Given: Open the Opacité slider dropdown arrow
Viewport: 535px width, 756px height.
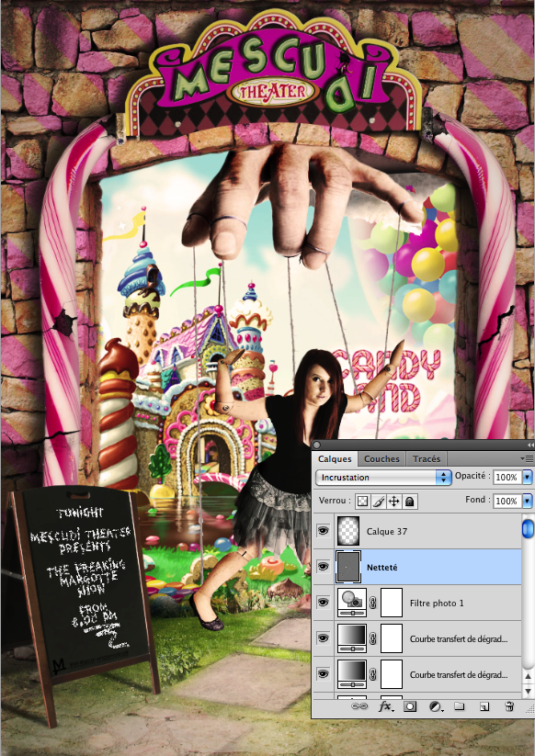Looking at the screenshot, I should click(528, 477).
